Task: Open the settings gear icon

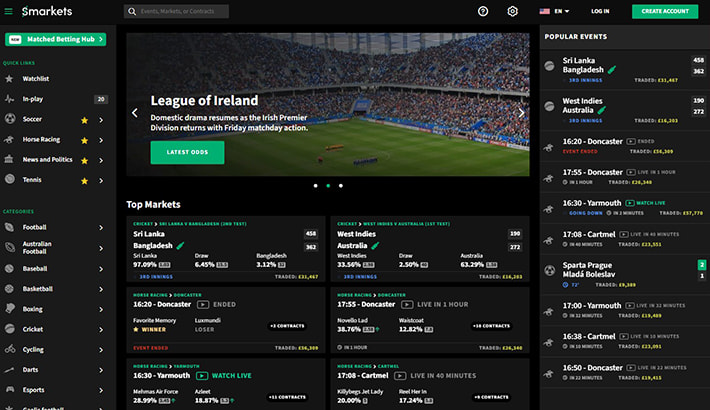Action: coord(512,11)
